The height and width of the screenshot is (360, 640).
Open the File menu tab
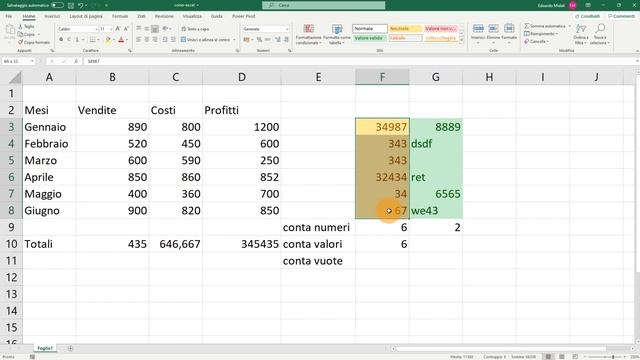click(x=9, y=16)
